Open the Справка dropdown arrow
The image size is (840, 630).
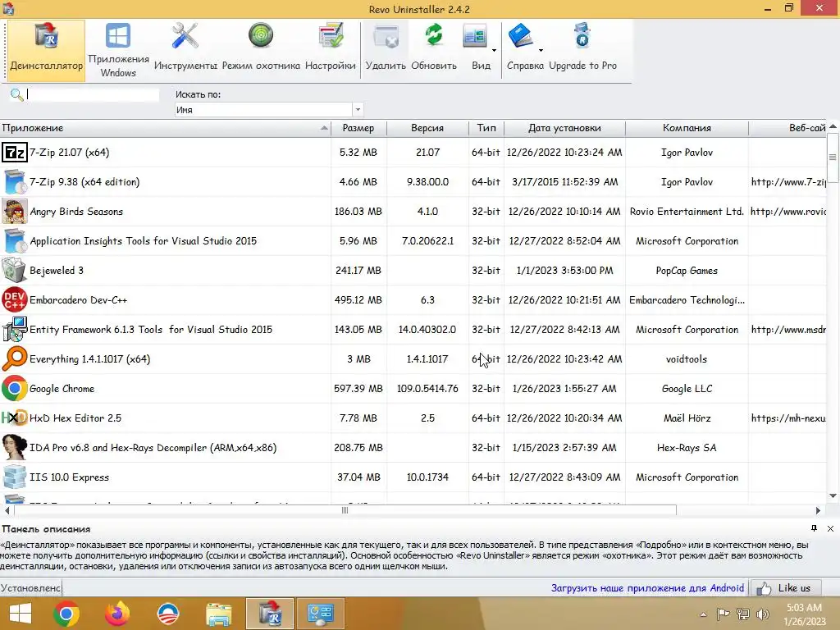[541, 50]
